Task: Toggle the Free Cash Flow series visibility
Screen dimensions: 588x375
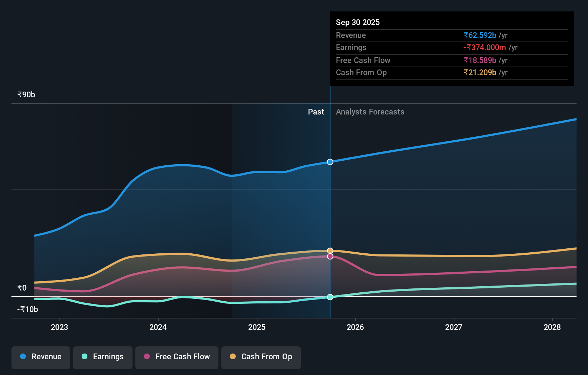Action: tap(177, 357)
